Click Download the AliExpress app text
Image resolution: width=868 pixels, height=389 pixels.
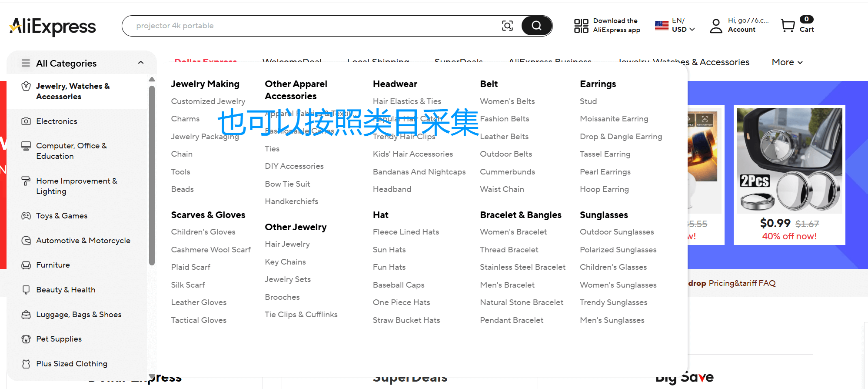[616, 25]
